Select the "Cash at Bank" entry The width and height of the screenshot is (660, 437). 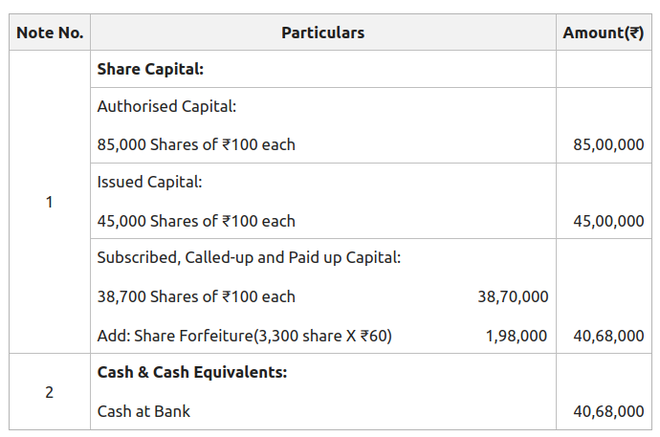[143, 411]
